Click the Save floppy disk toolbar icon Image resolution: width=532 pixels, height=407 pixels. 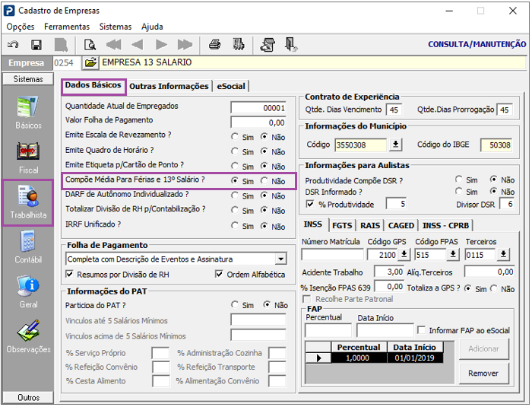point(36,45)
